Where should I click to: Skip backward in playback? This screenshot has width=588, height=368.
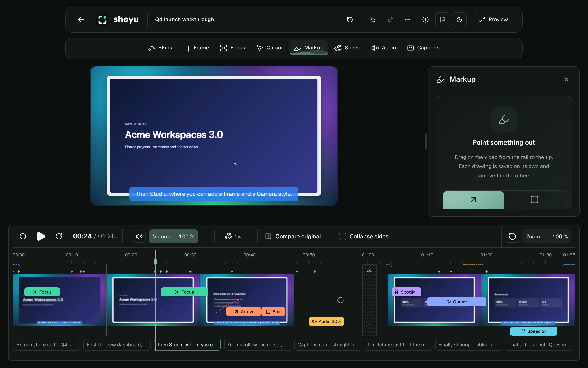(23, 236)
